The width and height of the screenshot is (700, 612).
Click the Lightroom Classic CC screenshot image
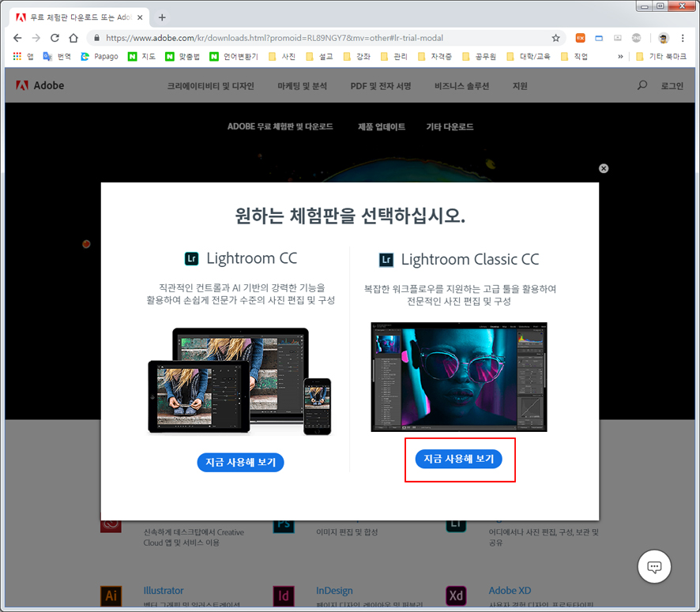pos(459,377)
